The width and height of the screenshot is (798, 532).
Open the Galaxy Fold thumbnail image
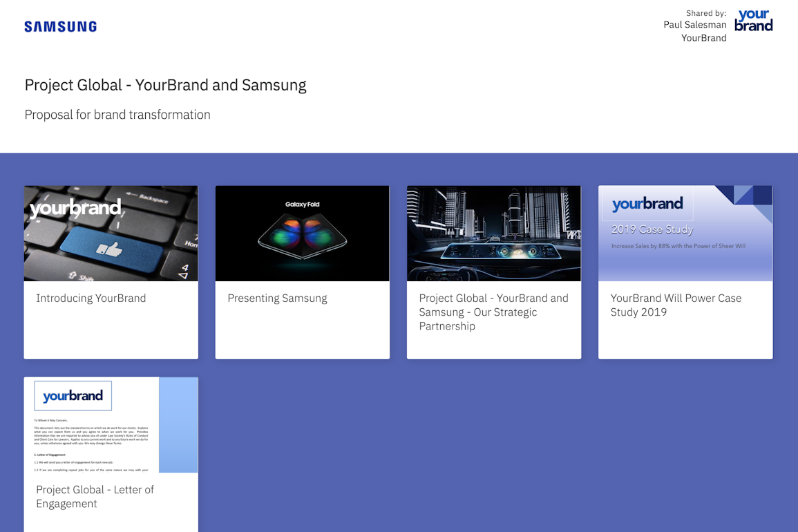coord(303,233)
